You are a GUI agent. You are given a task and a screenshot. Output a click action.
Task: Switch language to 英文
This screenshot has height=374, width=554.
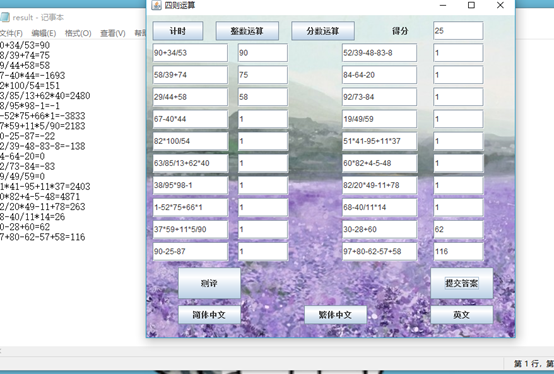461,315
